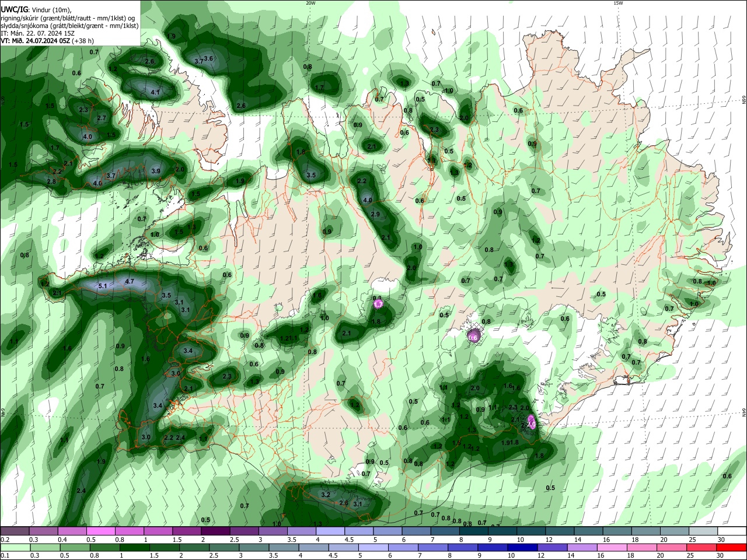Click the "2.7" precipitation value
747x560 pixels.
pyautogui.click(x=102, y=118)
